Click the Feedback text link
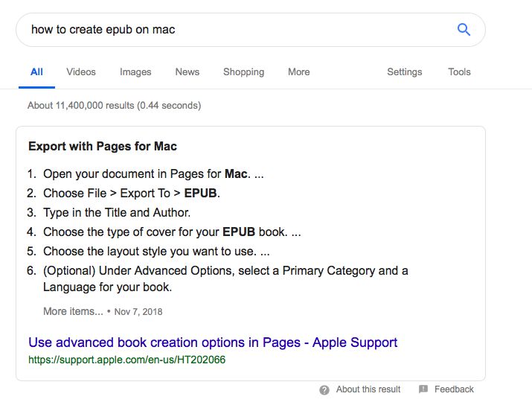Screen dimensions: 532x411 [x=454, y=389]
